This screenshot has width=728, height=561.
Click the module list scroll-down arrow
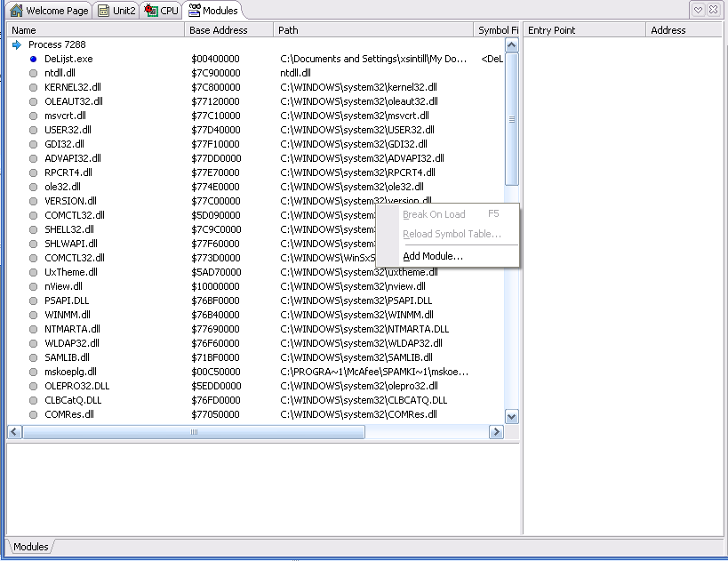(x=511, y=417)
